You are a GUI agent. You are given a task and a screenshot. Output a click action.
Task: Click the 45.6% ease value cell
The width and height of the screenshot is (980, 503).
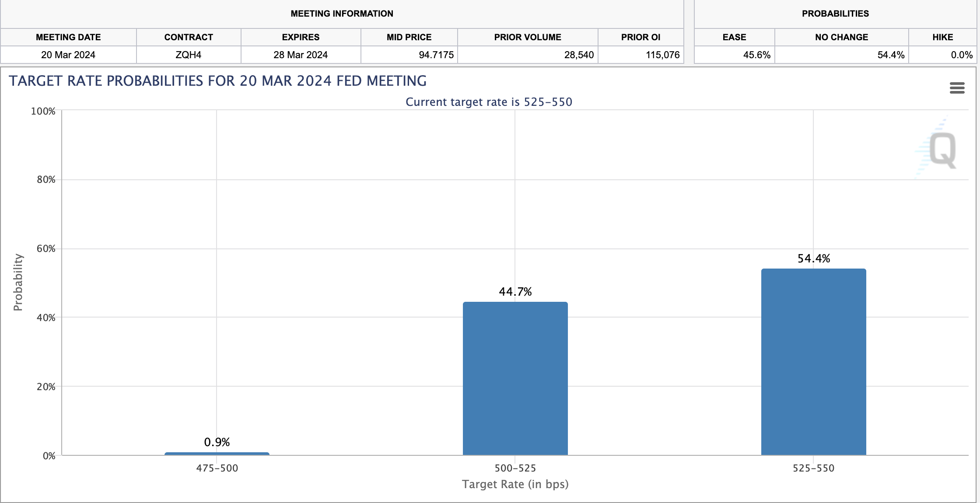(x=756, y=55)
